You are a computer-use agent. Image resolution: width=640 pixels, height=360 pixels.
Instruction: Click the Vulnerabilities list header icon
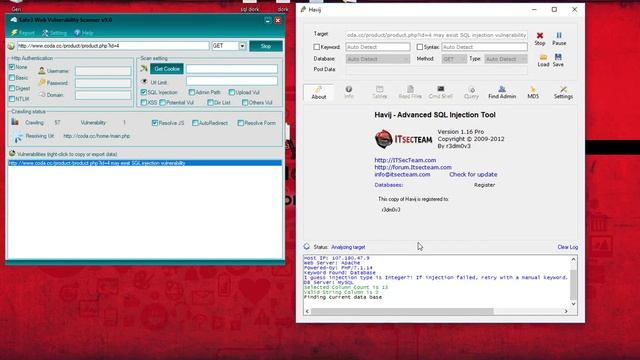(12, 153)
